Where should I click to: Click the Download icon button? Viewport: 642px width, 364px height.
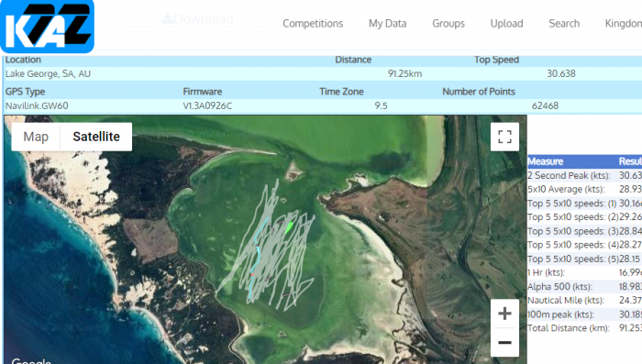198,19
